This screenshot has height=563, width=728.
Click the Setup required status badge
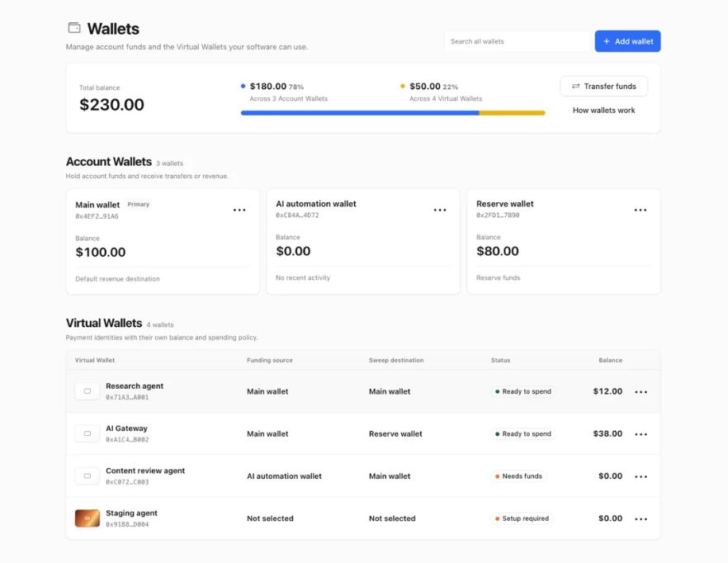[x=522, y=518]
